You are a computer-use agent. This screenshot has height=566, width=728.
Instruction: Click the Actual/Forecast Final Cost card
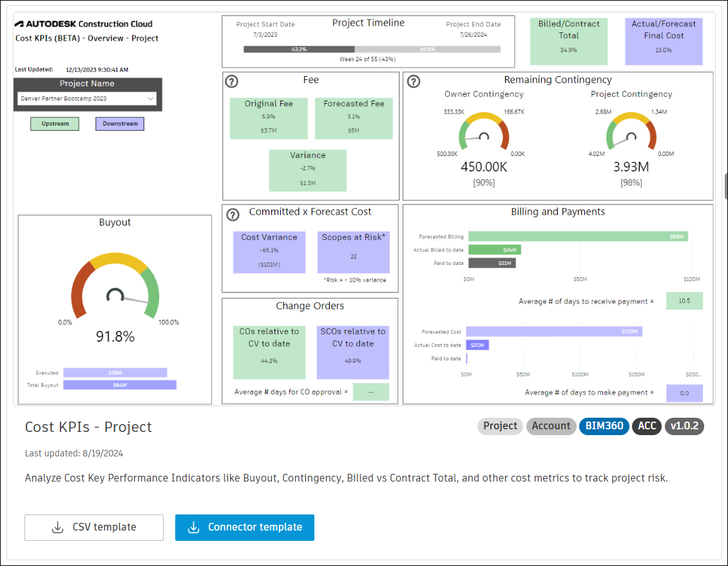pyautogui.click(x=664, y=41)
